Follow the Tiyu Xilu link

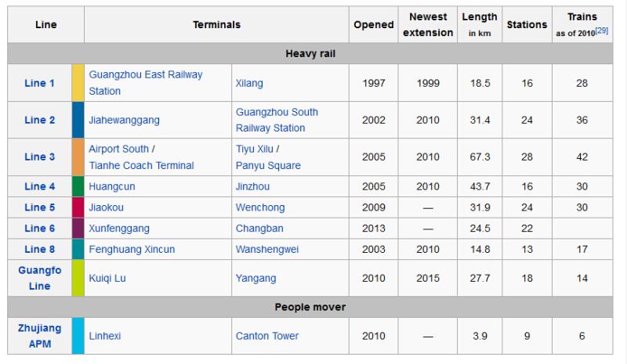254,149
